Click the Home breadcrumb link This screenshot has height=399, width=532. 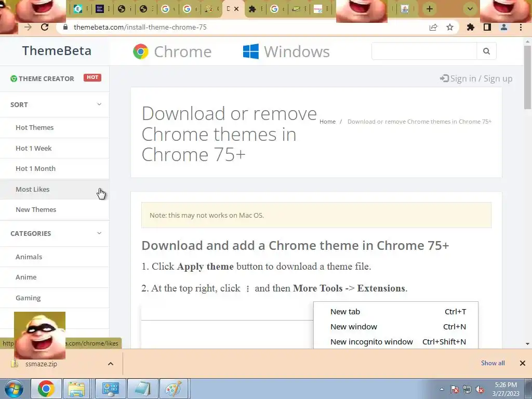pos(327,122)
